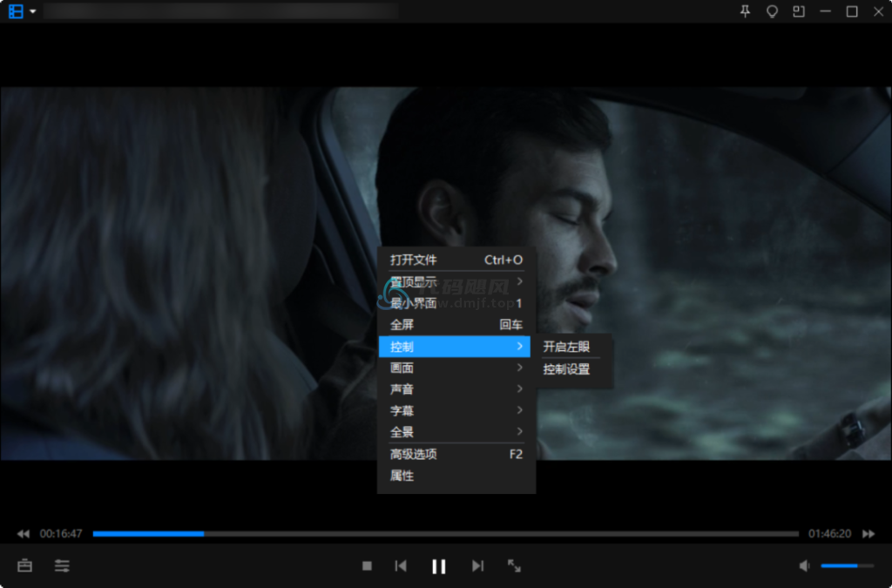This screenshot has width=892, height=588.
Task: Pause the video
Action: point(439,566)
